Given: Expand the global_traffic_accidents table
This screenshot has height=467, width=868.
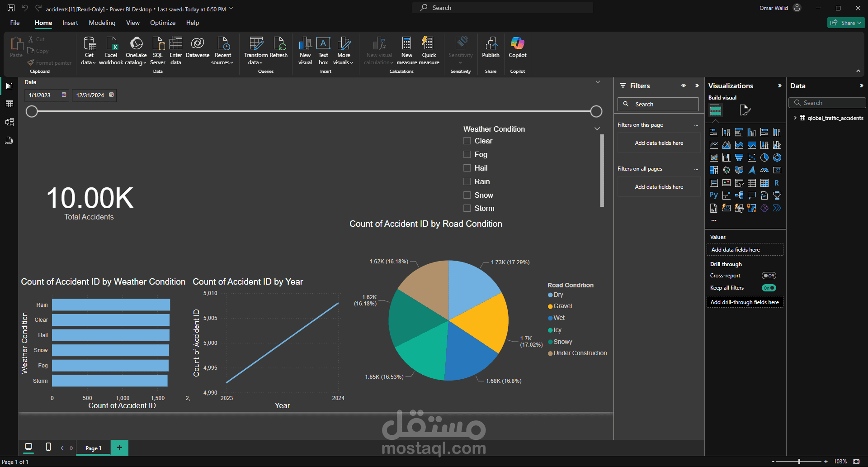Looking at the screenshot, I should tap(796, 118).
